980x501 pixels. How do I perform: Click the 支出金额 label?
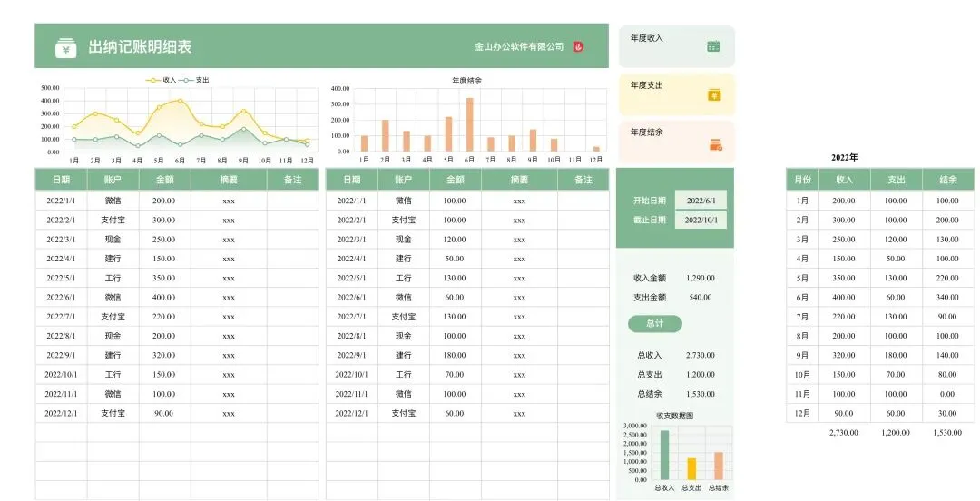coord(650,298)
